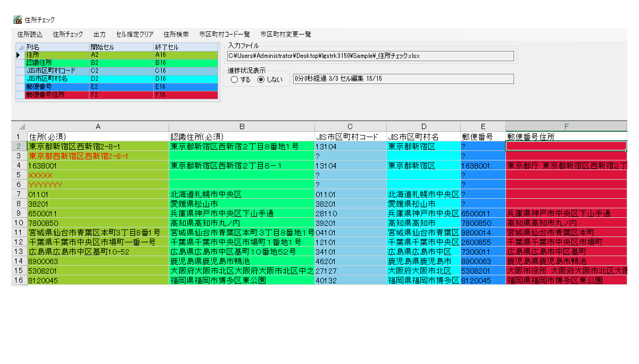Click the 入力ファイル path field
Viewport: 639px width, 364px height.
tap(370, 56)
